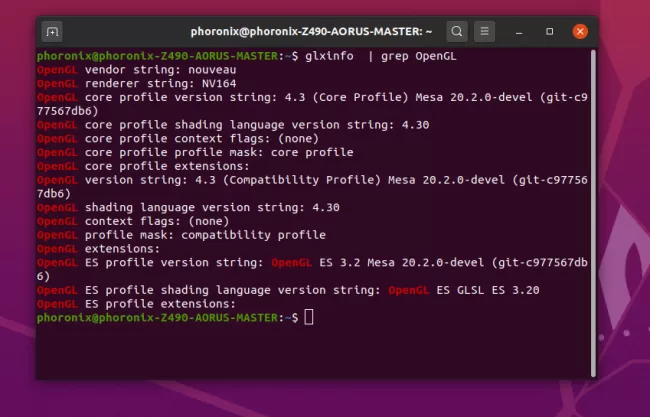Click the line context flags: (none)
The width and height of the screenshot is (650, 417).
click(x=133, y=221)
